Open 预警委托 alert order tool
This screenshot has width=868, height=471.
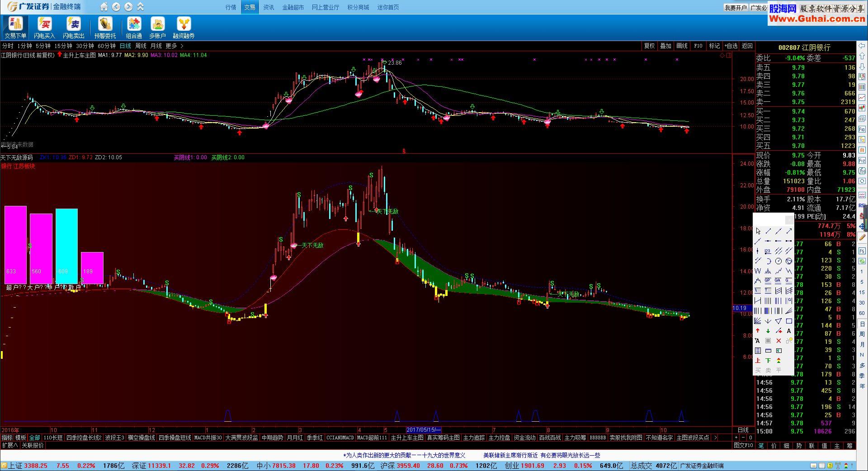(x=105, y=28)
